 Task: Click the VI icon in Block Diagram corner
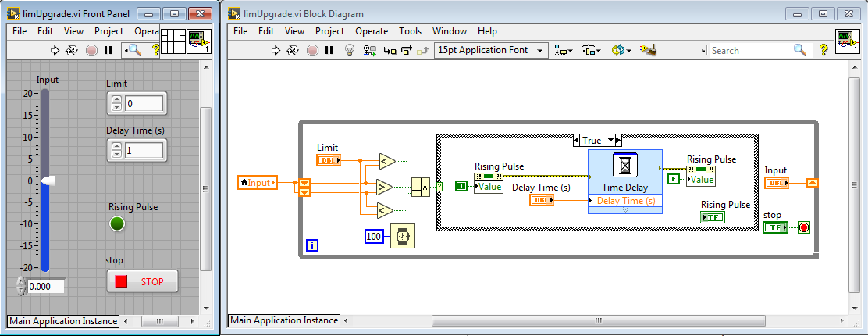(x=848, y=41)
